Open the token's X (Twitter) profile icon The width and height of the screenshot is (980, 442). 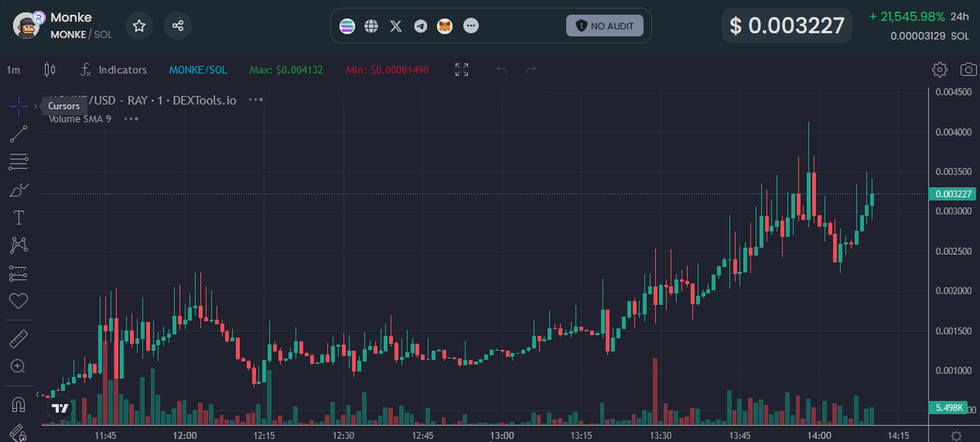396,26
